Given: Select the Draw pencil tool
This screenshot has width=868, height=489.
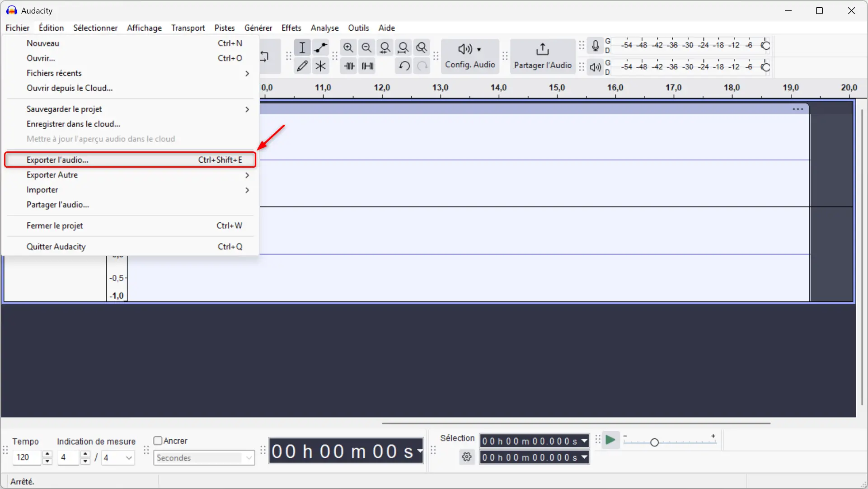Looking at the screenshot, I should [x=302, y=66].
